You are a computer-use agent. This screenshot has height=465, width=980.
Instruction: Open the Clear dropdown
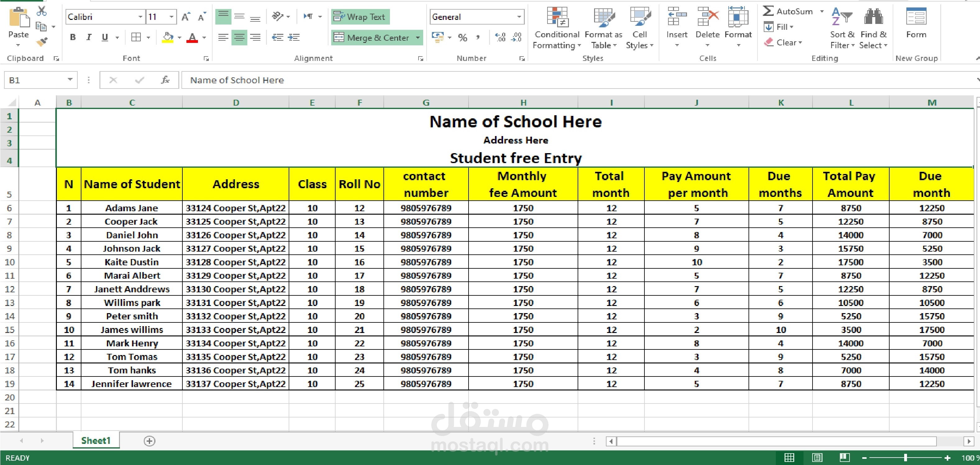[783, 42]
